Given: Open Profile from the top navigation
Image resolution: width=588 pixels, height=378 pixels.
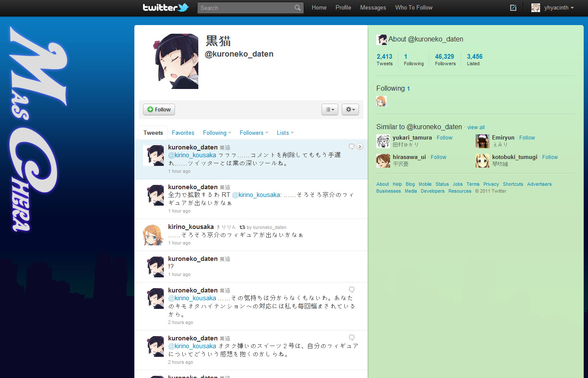Looking at the screenshot, I should [343, 8].
